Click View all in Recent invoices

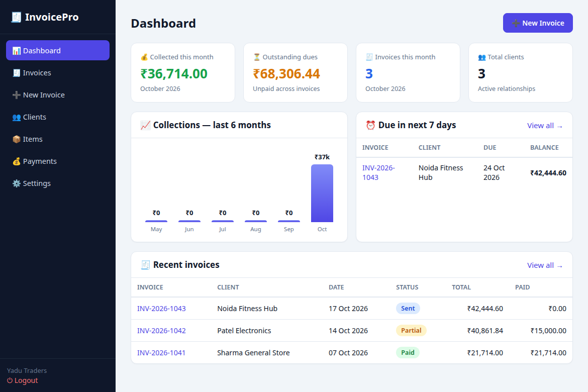tap(545, 265)
